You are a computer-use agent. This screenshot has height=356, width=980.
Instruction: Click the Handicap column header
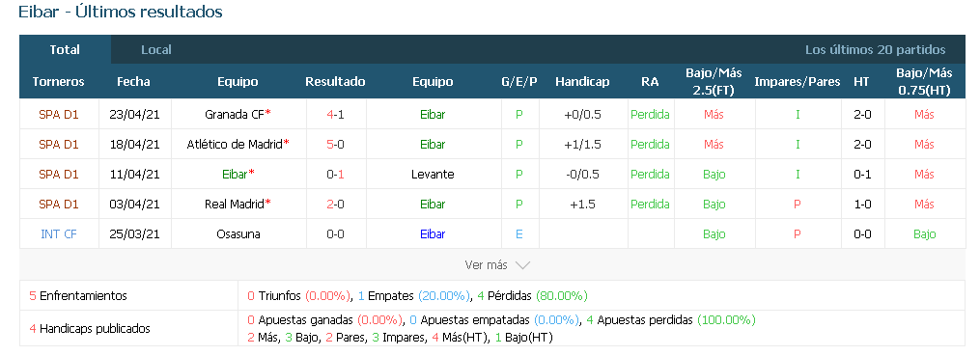click(582, 82)
